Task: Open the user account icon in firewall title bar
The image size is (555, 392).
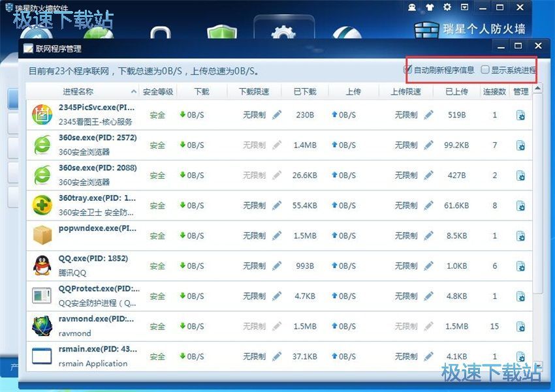Action: click(x=412, y=7)
